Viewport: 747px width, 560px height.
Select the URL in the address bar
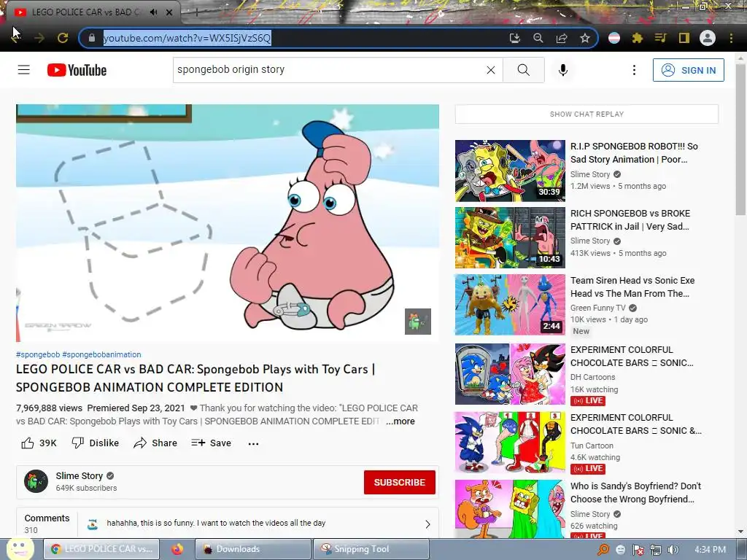click(x=187, y=38)
